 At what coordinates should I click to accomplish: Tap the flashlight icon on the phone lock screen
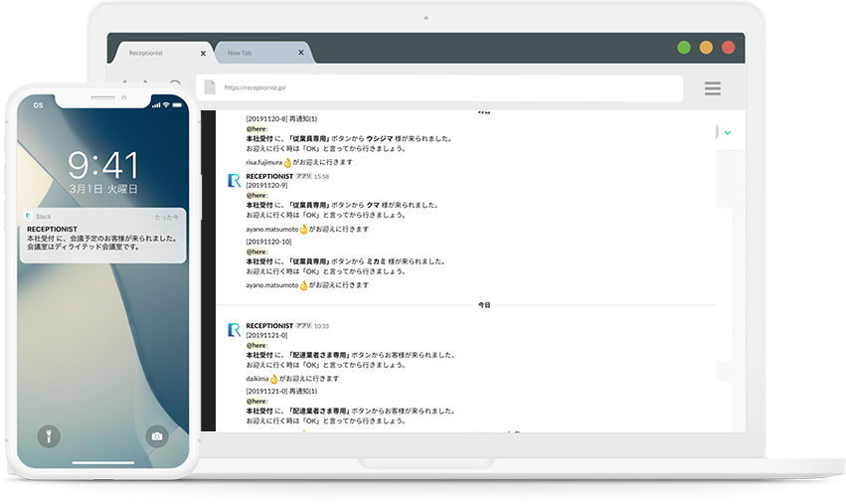[46, 435]
